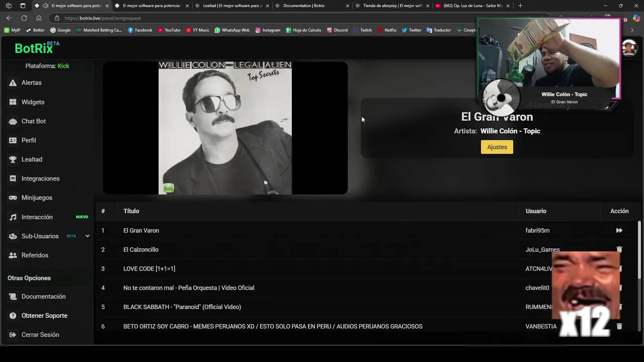
Task: Open the Minijuegos gamepad section
Action: click(36, 198)
